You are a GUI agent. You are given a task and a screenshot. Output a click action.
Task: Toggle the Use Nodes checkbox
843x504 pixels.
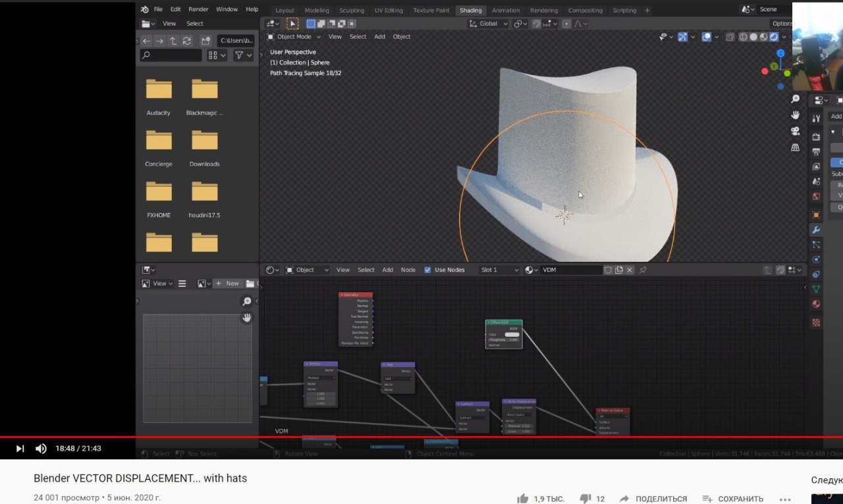[428, 270]
